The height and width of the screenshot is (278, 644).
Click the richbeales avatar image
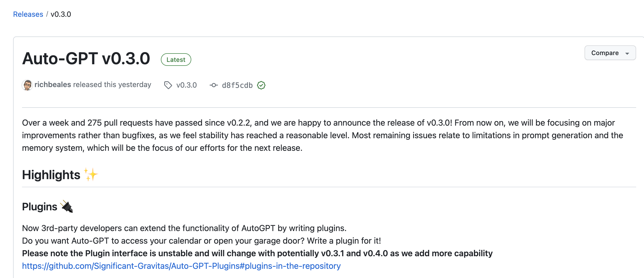(27, 85)
